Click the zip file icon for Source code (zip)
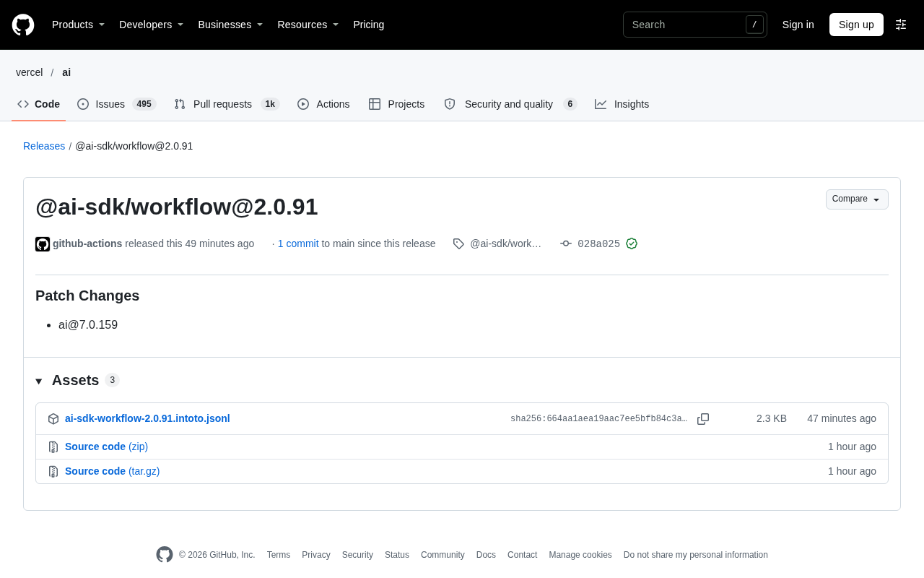The image size is (924, 578). 53,447
